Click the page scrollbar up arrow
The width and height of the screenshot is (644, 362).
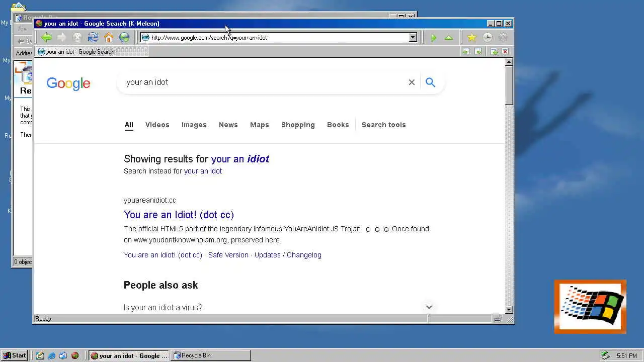click(x=509, y=62)
